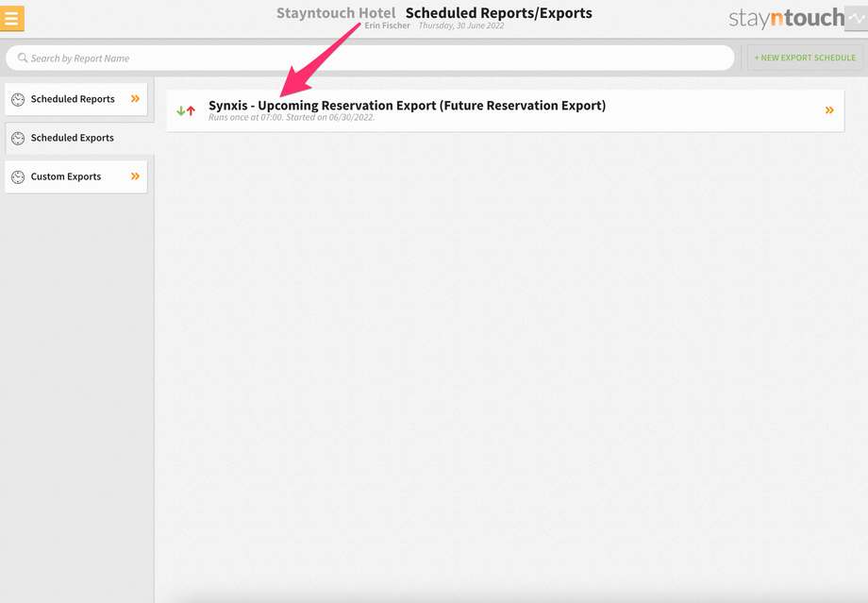This screenshot has width=868, height=603.
Task: Click the Stayntouch Hotel name in header
Action: point(336,12)
